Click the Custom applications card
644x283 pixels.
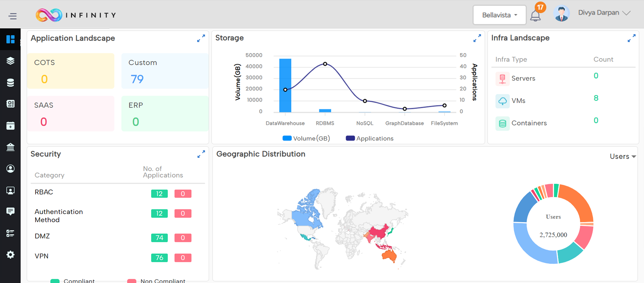pyautogui.click(x=165, y=71)
